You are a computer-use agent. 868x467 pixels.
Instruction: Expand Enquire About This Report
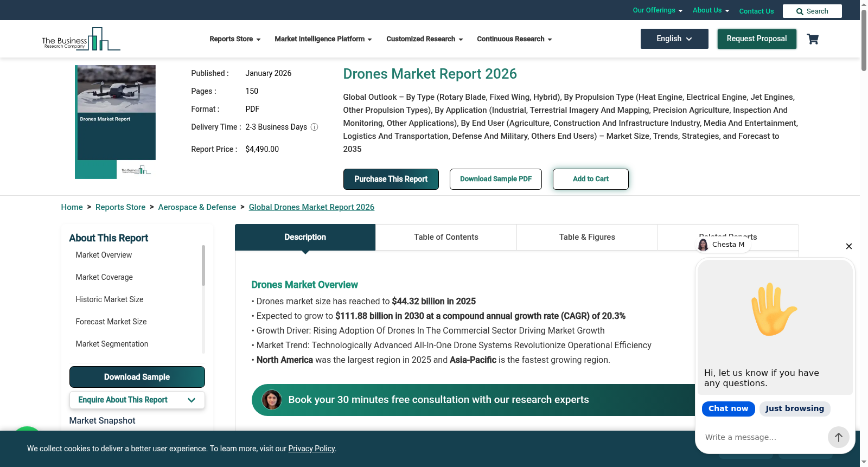137,400
